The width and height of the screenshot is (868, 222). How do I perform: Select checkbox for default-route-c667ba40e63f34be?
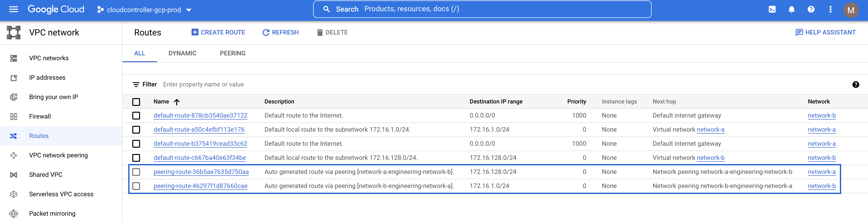[x=136, y=158]
